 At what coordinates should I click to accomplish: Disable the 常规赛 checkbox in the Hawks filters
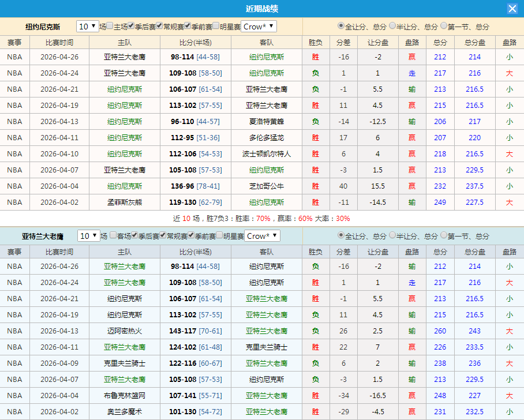tap(161, 235)
